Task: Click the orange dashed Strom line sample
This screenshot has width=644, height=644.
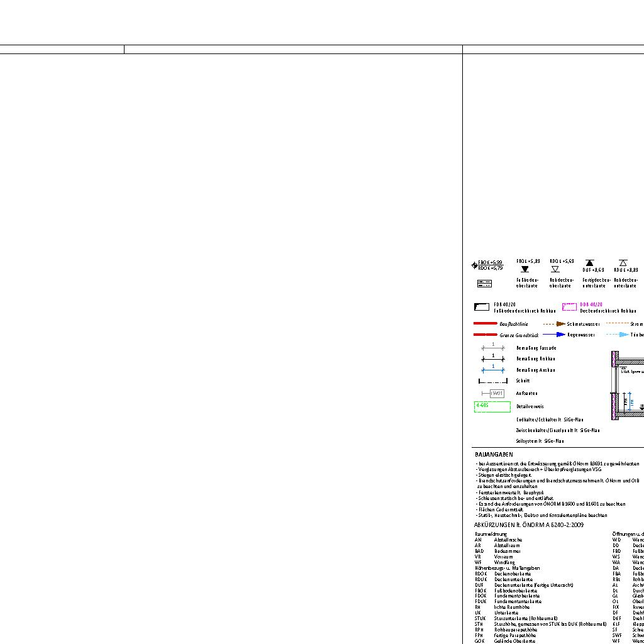Action: (618, 324)
